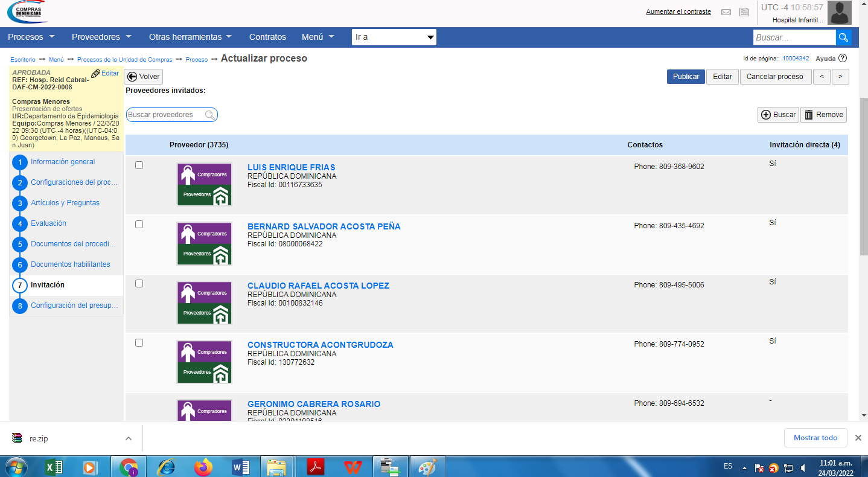Tick the Constructora Acontgrudoza checkbox
Viewport: 868px width, 477px height.
139,342
